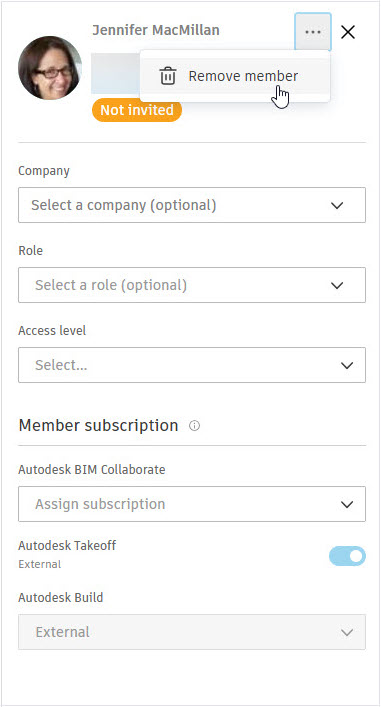Image resolution: width=381 pixels, height=707 pixels.
Task: Click the External text under Autodesk Takeoff
Action: [x=39, y=564]
